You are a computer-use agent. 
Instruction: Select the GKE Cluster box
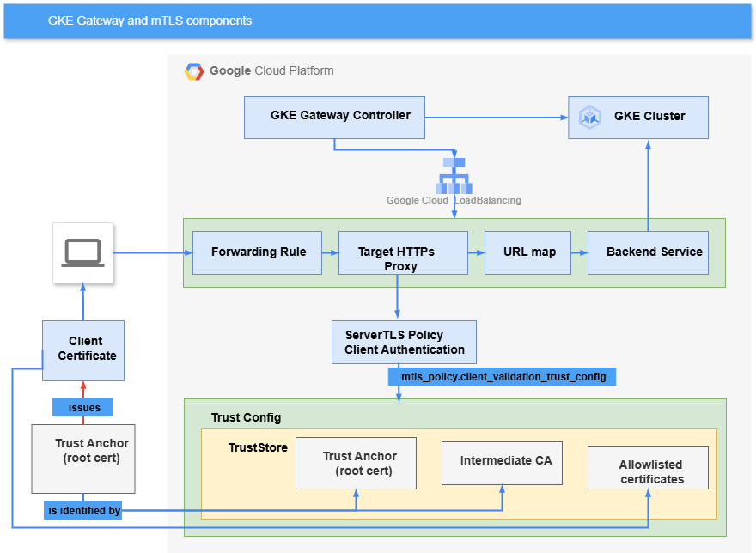(638, 118)
